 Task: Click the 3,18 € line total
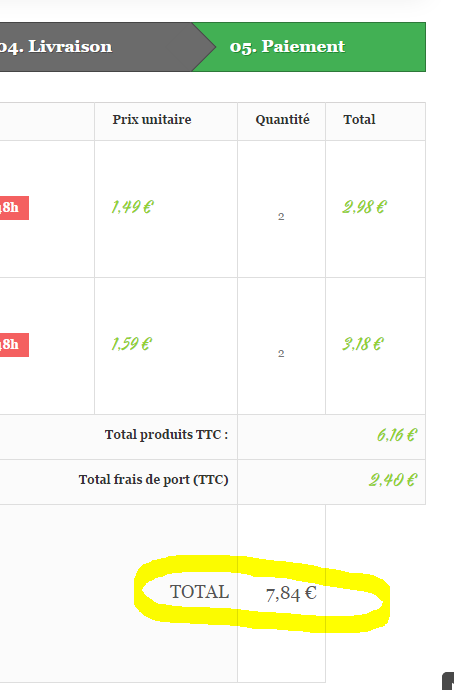(363, 344)
